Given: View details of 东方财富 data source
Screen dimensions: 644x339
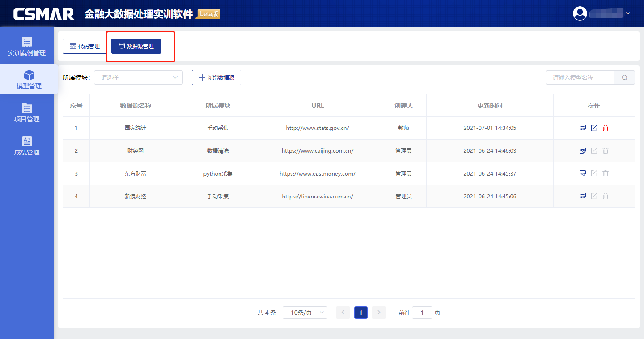Looking at the screenshot, I should click(582, 173).
